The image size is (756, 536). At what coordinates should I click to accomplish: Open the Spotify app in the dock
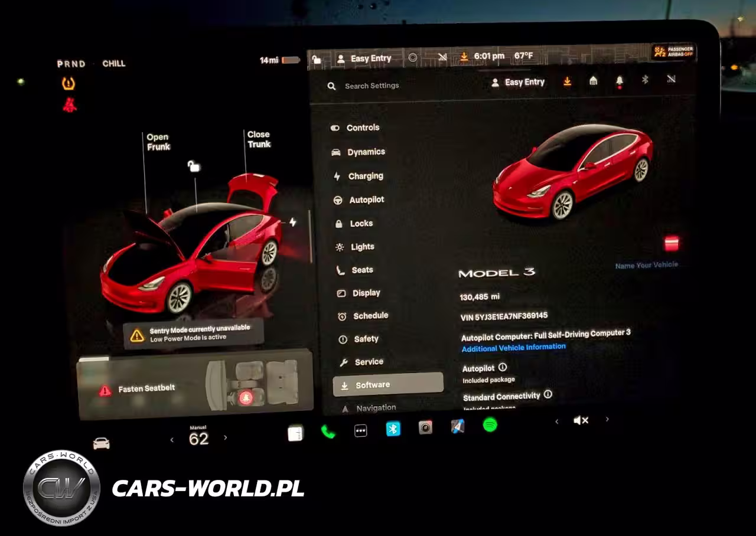click(x=490, y=424)
